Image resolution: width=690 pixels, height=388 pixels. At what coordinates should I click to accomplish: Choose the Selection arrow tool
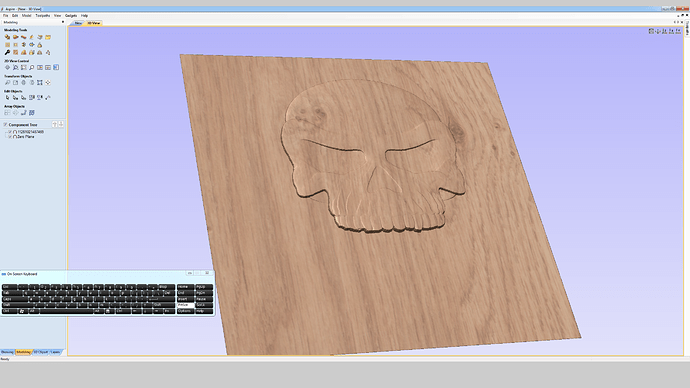[7, 97]
